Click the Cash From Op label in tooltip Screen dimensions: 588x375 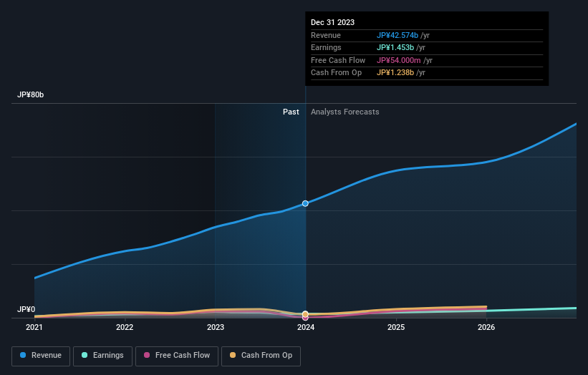(337, 73)
